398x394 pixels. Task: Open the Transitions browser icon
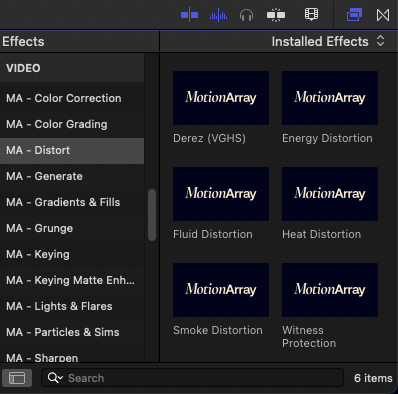click(x=383, y=15)
